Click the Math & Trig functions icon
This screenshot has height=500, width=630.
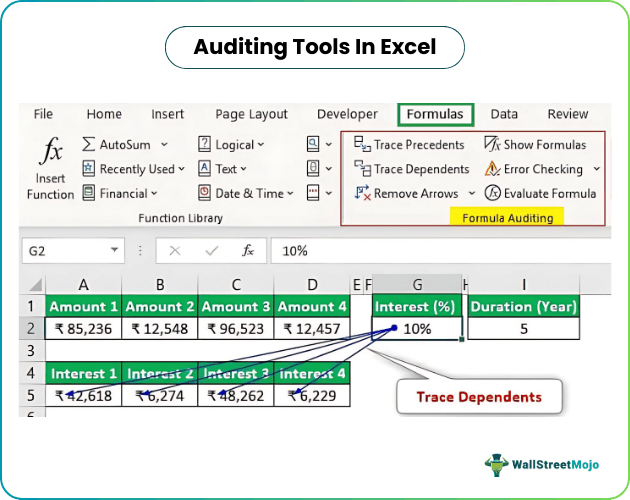click(313, 168)
